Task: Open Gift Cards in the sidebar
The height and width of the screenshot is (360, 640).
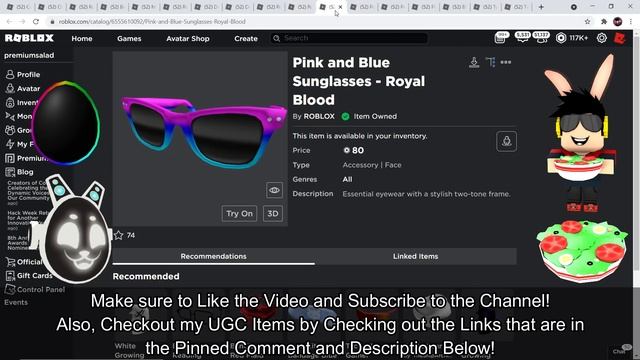Action: point(29,276)
